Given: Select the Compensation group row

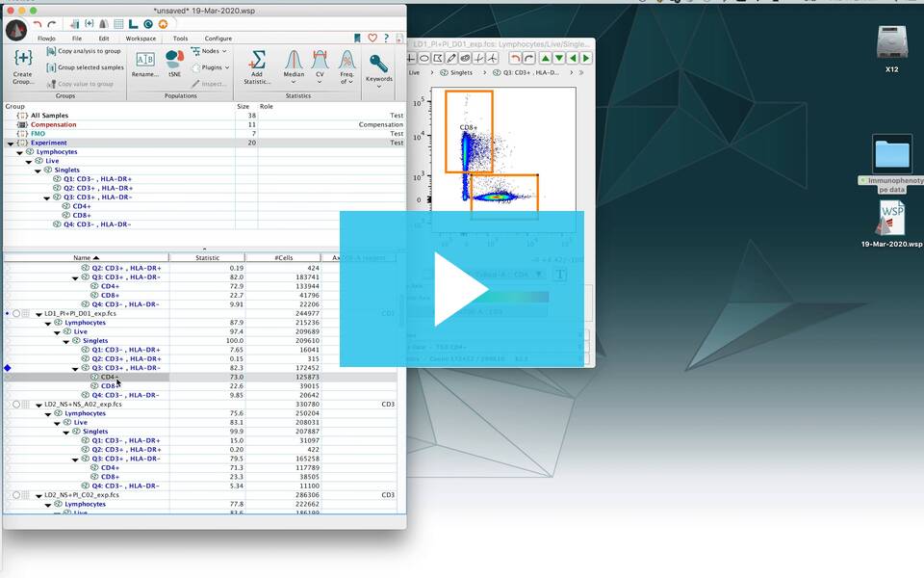Looking at the screenshot, I should click(203, 125).
